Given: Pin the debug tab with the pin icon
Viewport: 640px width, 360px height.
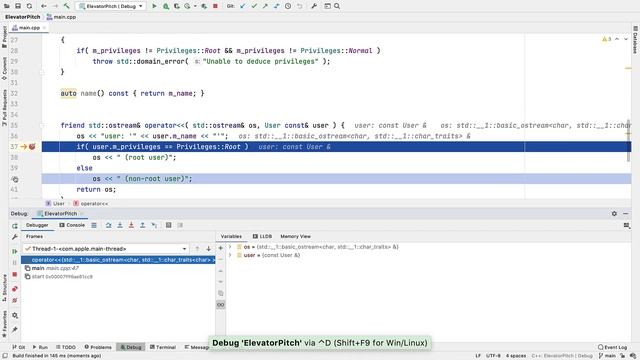Looking at the screenshot, I should point(15,329).
